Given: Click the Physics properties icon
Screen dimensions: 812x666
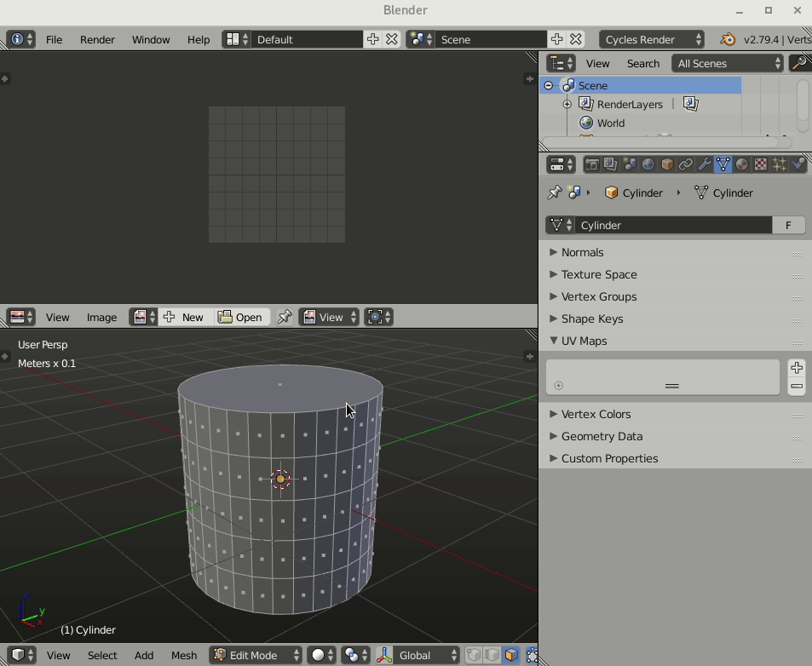Looking at the screenshot, I should [796, 164].
